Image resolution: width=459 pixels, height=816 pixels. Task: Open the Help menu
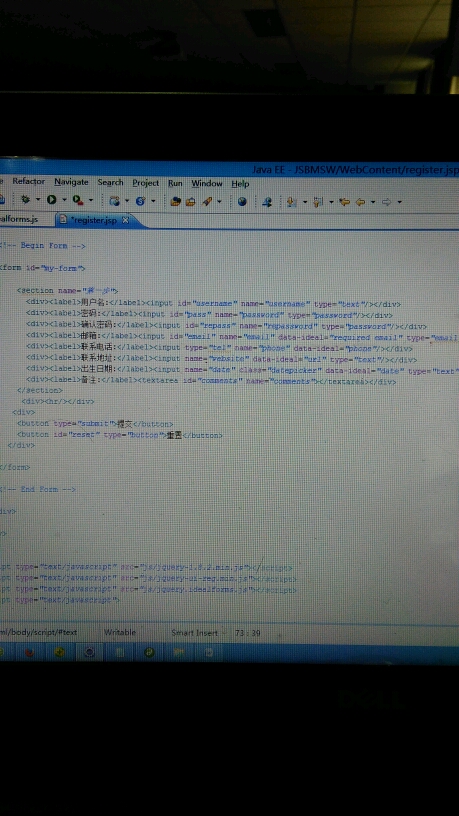[x=240, y=184]
